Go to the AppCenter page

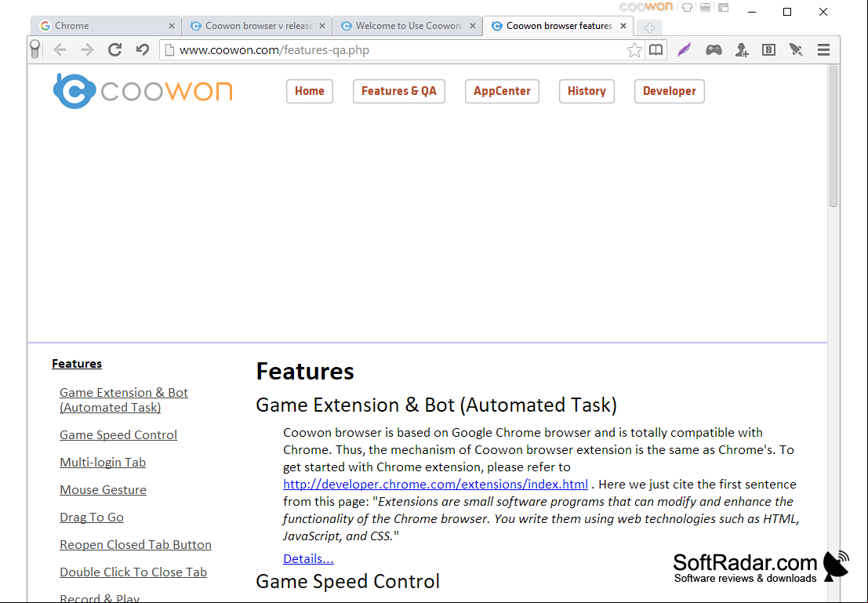click(x=502, y=92)
